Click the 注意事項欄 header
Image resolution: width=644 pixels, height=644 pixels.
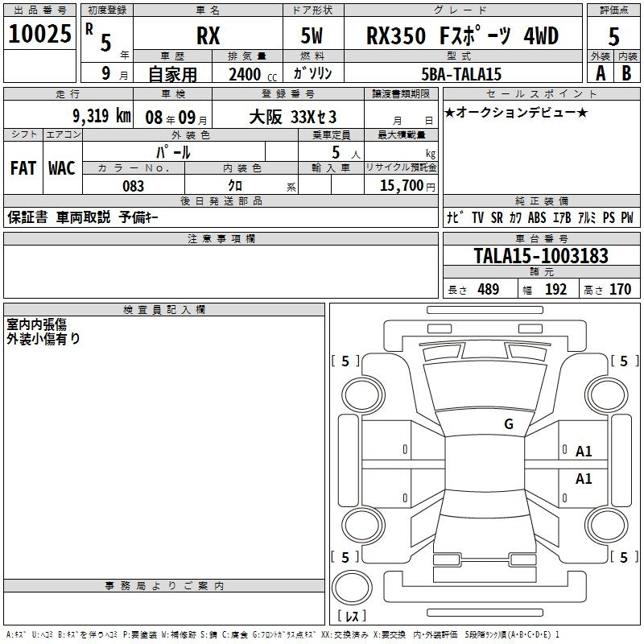click(221, 238)
